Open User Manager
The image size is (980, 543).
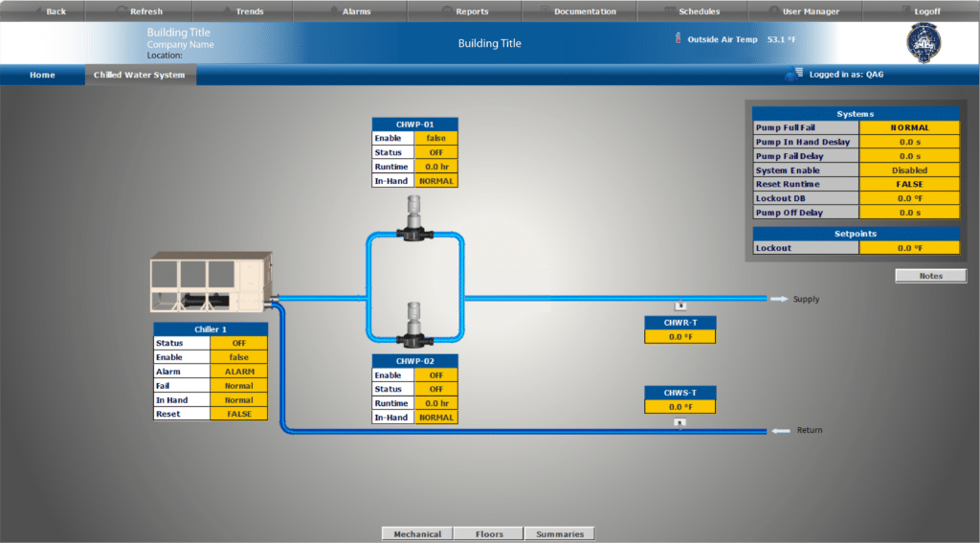805,11
